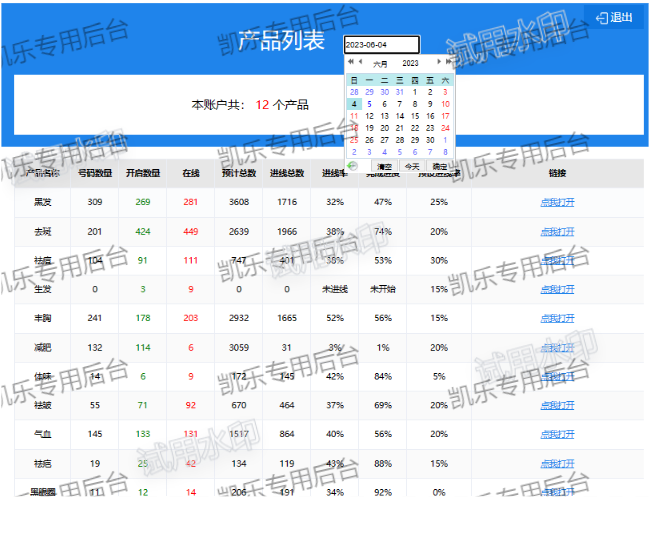Choose June 22 in the calendar
The image size is (649, 537).
pos(415,128)
